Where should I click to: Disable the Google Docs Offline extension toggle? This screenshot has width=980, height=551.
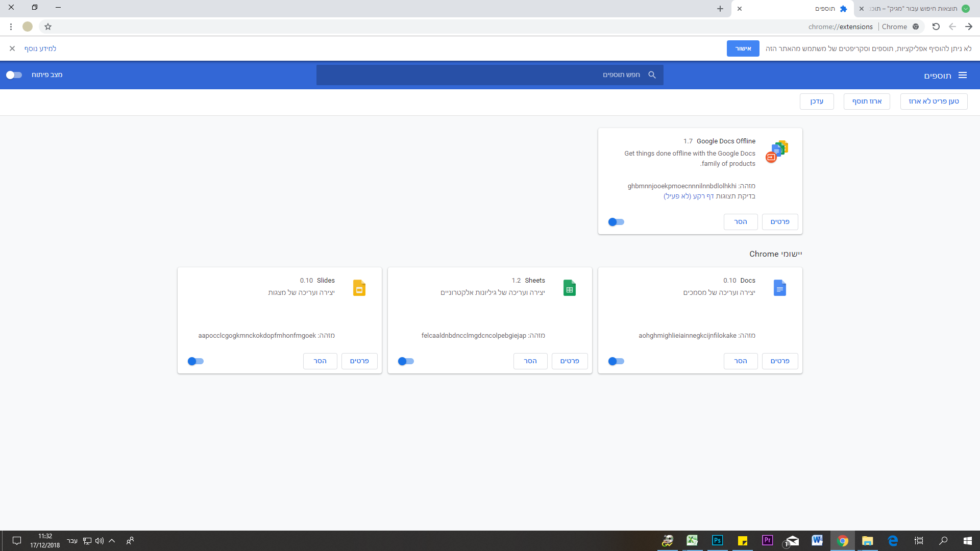(x=616, y=222)
